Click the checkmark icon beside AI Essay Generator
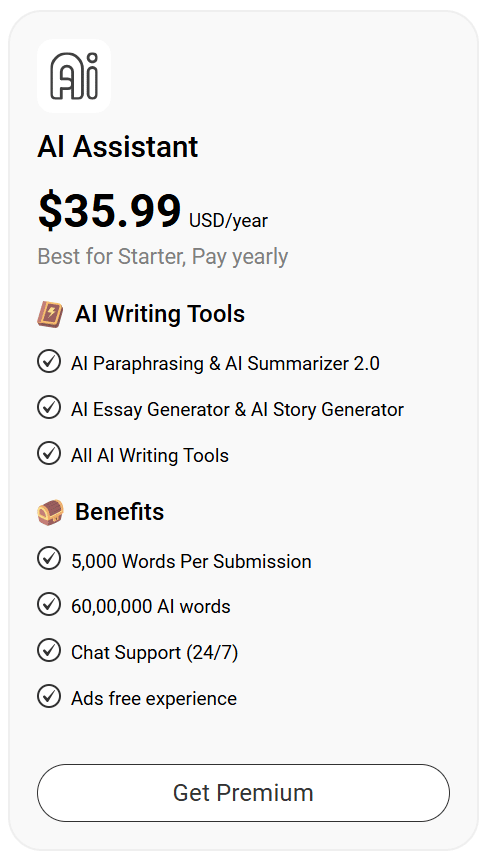Viewport: 488px width, 862px height. pyautogui.click(x=49, y=408)
